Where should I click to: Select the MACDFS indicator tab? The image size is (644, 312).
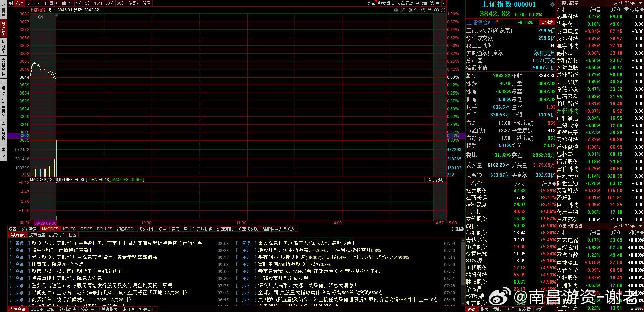(x=50, y=229)
